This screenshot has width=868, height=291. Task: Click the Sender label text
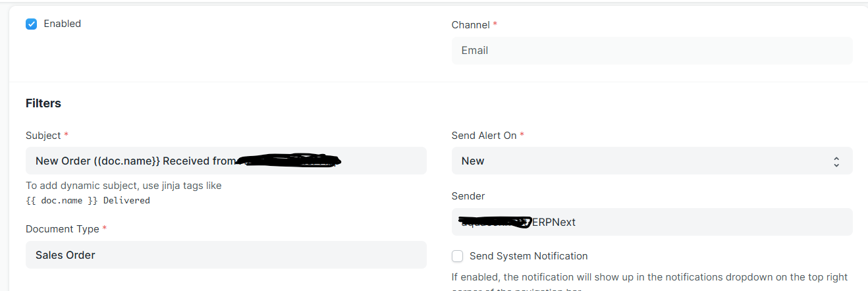(468, 196)
